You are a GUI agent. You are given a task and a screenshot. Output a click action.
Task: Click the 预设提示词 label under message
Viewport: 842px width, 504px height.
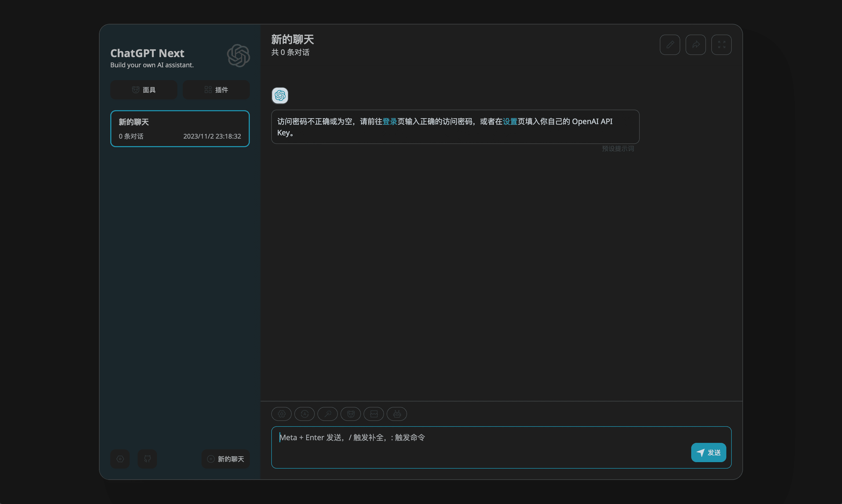[x=618, y=149]
